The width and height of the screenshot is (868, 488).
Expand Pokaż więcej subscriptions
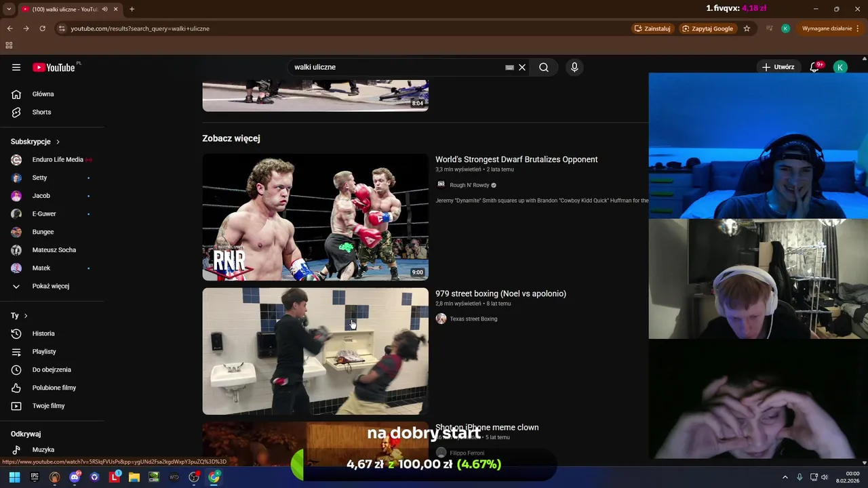[52, 286]
